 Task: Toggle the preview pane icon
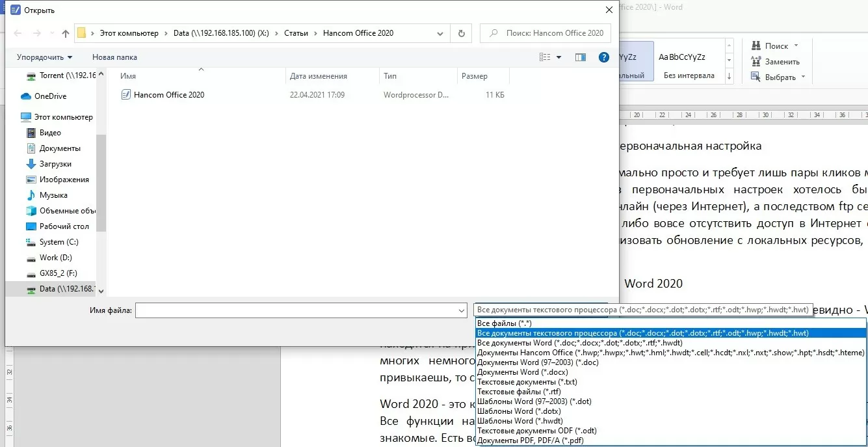tap(581, 57)
